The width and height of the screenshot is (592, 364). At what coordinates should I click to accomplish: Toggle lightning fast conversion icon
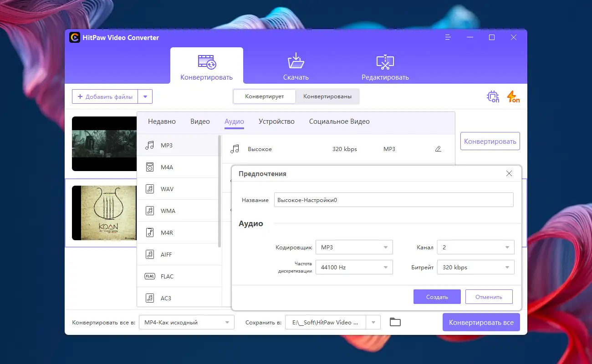tap(513, 96)
